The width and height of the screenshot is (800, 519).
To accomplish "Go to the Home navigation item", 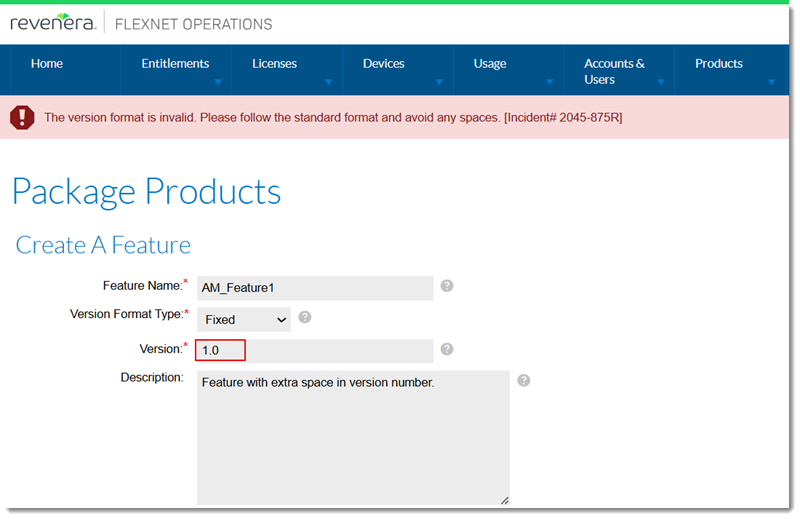I will click(47, 64).
